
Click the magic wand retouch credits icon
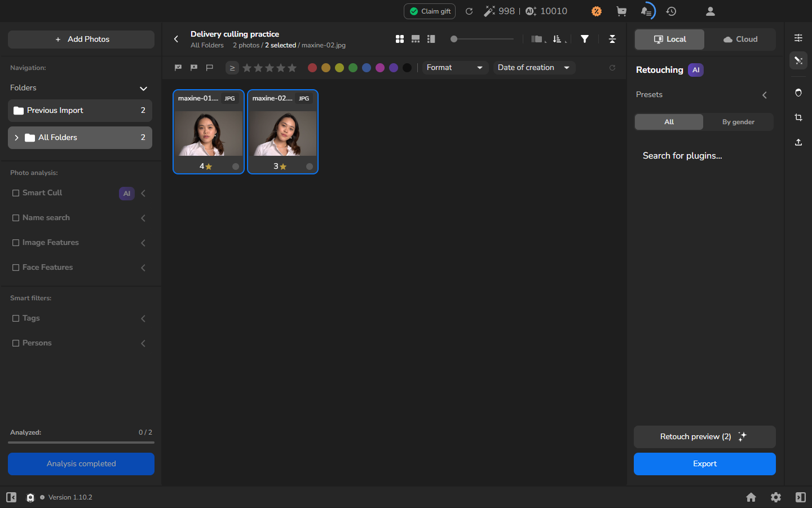pos(489,11)
